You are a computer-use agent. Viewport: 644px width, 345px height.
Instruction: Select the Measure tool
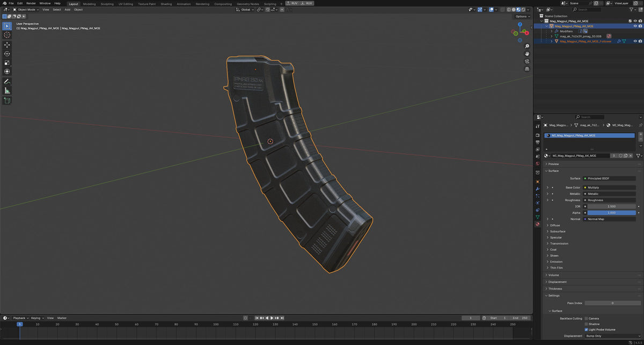pyautogui.click(x=7, y=90)
